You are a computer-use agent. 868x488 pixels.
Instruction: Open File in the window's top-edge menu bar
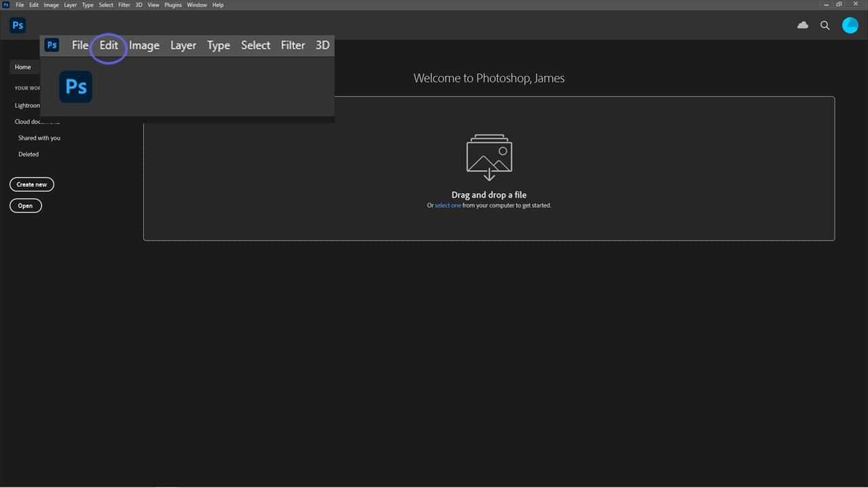20,5
